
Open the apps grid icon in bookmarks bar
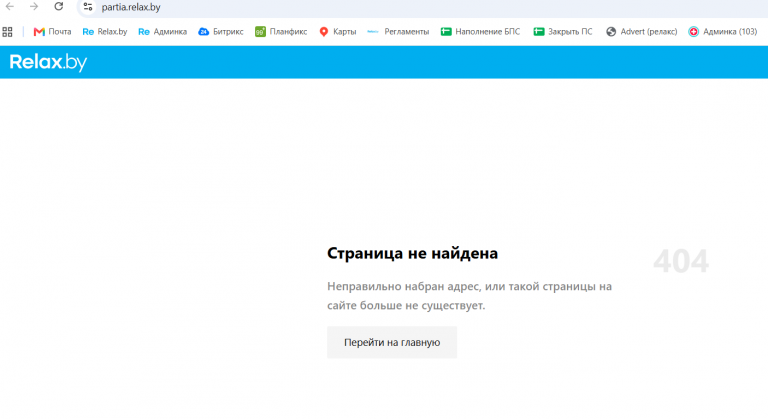point(7,32)
